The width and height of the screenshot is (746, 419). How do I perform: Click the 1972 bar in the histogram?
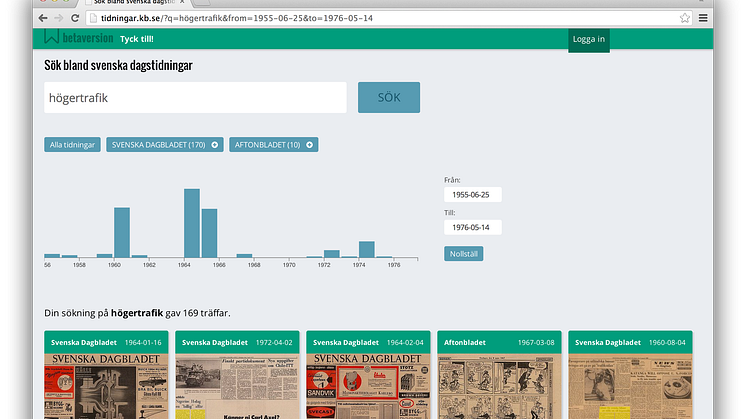[x=332, y=254]
